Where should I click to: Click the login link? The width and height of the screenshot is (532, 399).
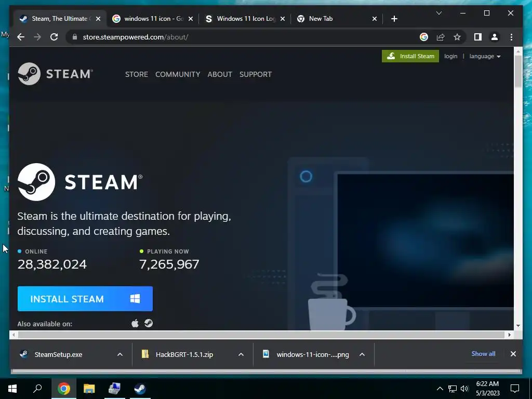(x=450, y=56)
